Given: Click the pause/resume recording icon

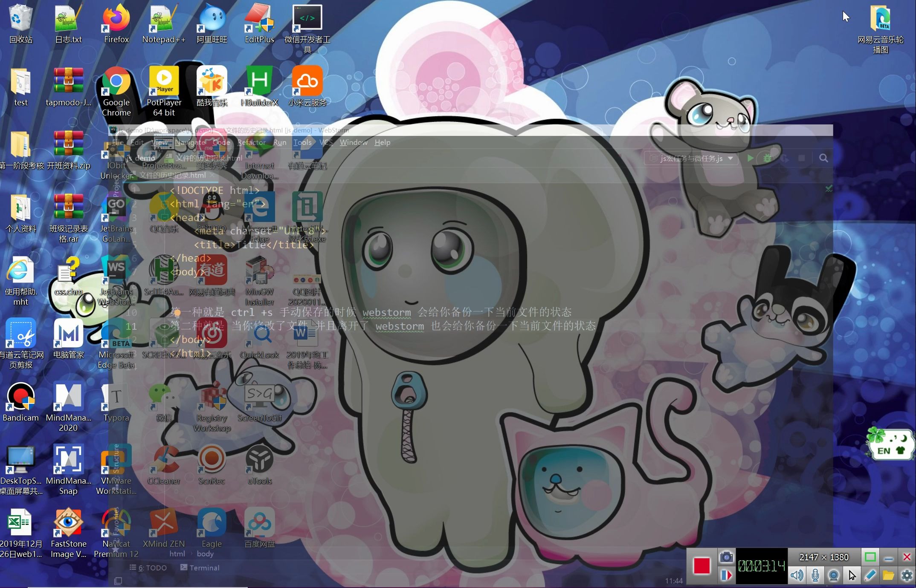Looking at the screenshot, I should click(x=726, y=575).
